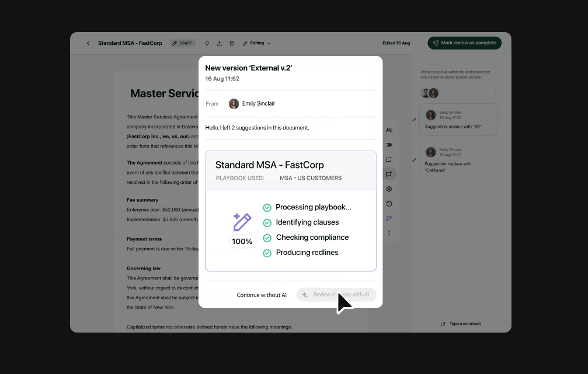Image resolution: width=588 pixels, height=374 pixels.
Task: Click the Processing playbook... text
Action: (x=314, y=207)
